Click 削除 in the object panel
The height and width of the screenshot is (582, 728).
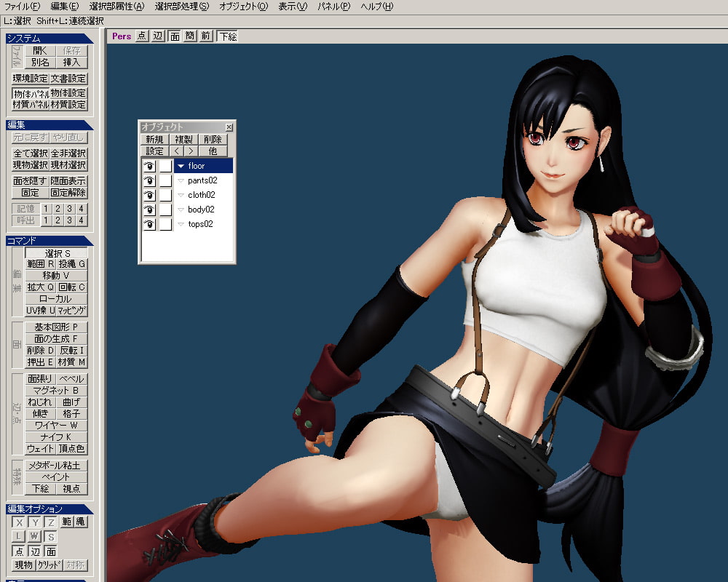(213, 139)
